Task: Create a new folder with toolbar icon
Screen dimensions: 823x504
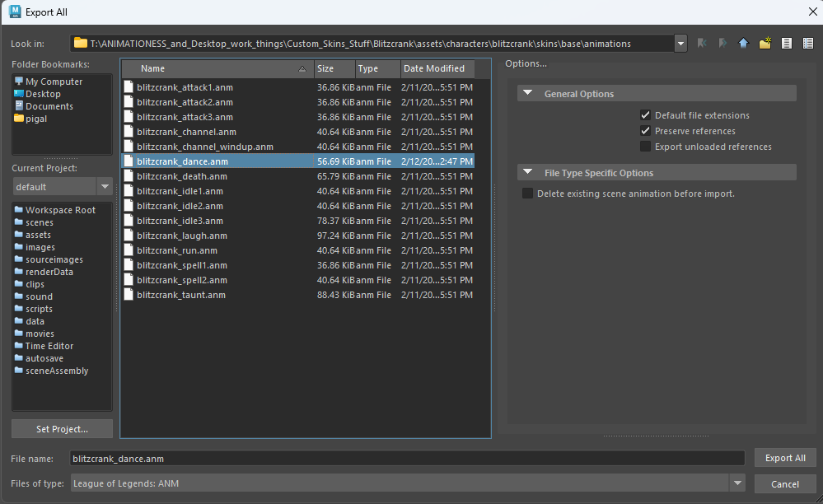Action: (x=765, y=44)
